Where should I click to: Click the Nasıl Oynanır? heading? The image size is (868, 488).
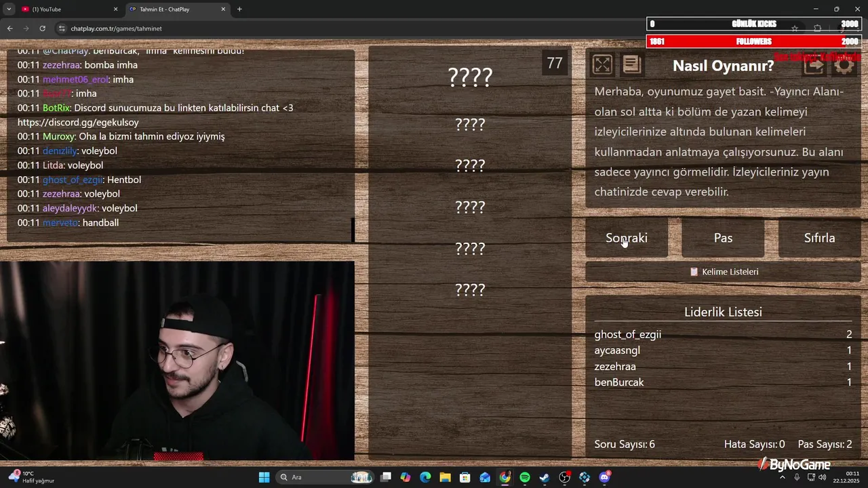click(723, 66)
